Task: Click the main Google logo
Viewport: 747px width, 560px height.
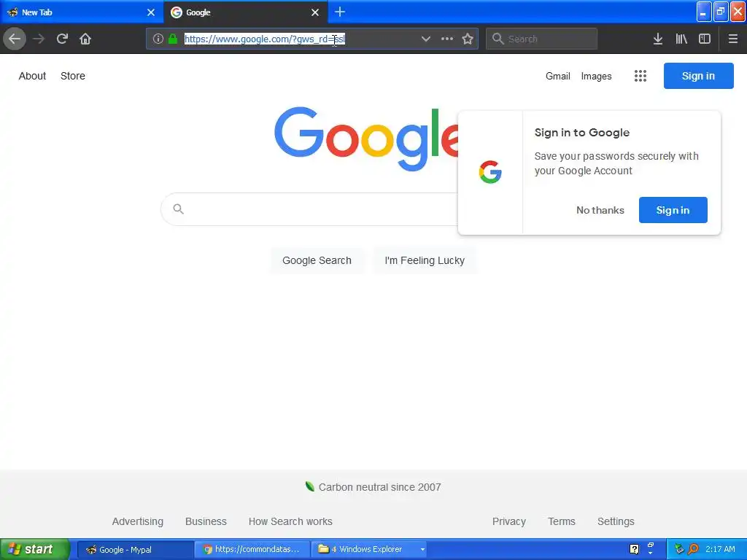Action: click(366, 138)
